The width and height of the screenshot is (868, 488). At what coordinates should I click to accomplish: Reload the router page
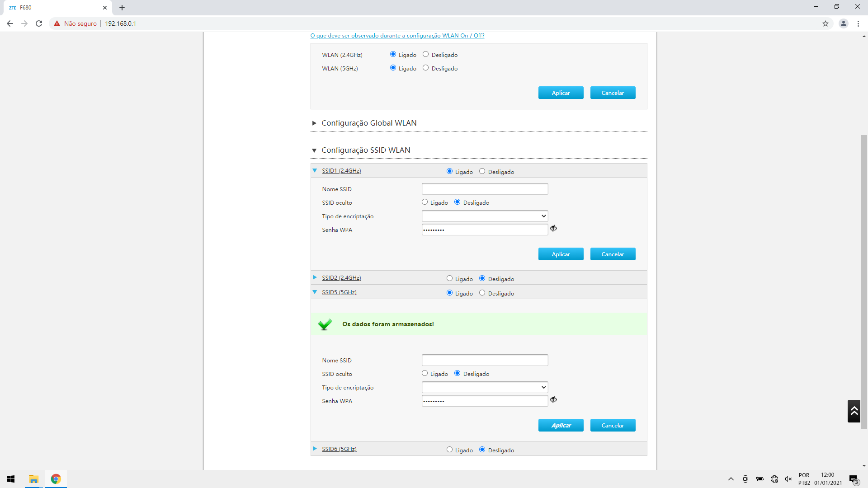(x=39, y=23)
